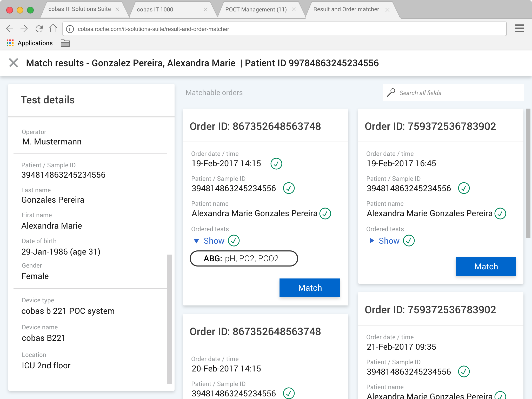This screenshot has width=532, height=399.
Task: Switch to POCT Management (11) tab
Action: tap(256, 10)
